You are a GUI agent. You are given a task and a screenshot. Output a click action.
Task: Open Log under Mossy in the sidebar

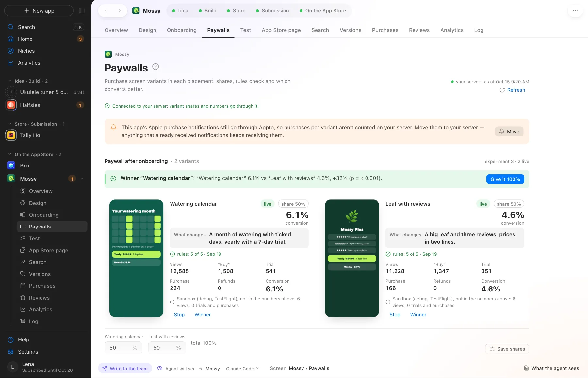(x=52, y=321)
